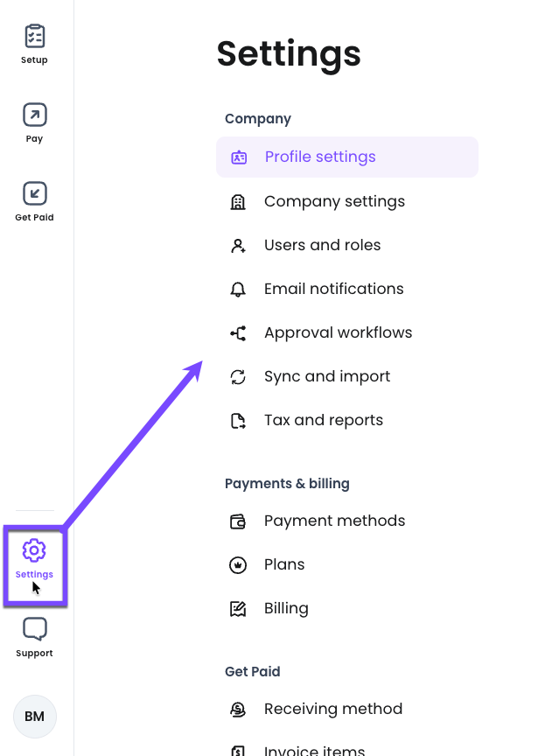Click the Company settings building icon
The image size is (538, 756).
tap(238, 202)
